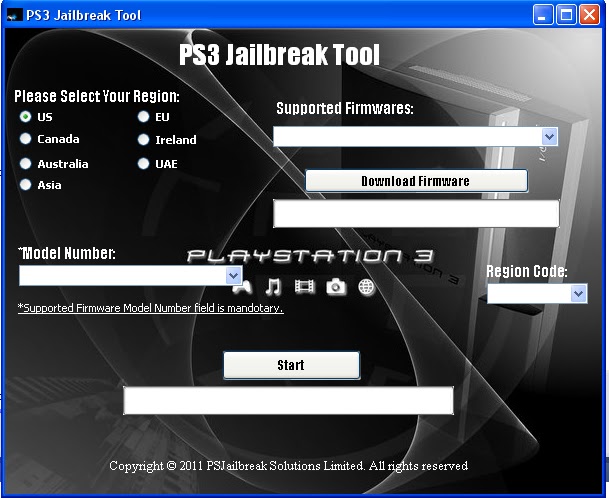Click the copyright PSJailbreak Solutions text
The width and height of the screenshot is (609, 498).
288,465
